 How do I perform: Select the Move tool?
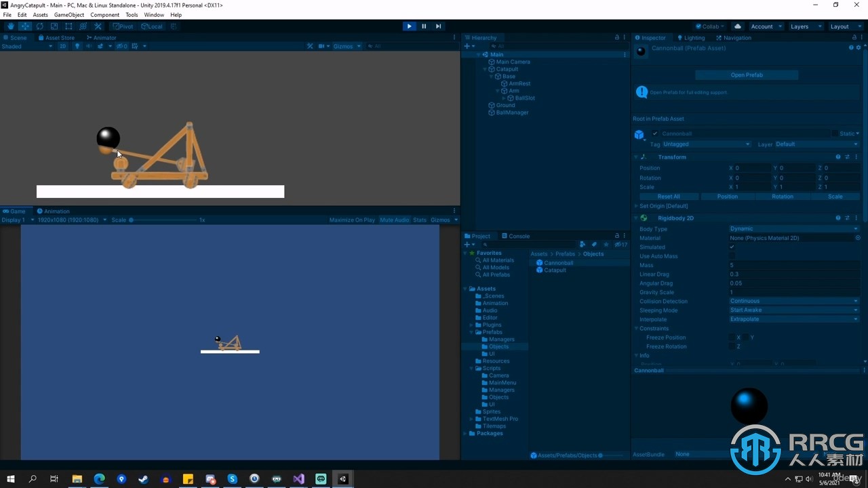(25, 26)
